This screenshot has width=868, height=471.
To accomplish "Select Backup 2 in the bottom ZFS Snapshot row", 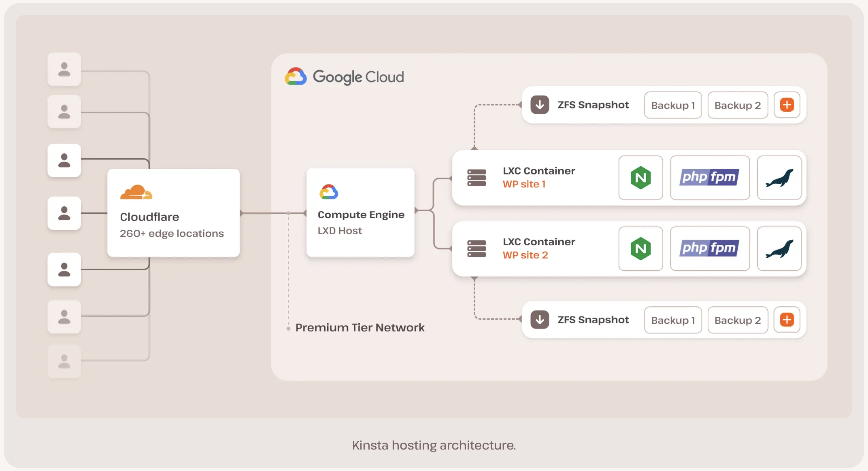I will click(x=738, y=320).
